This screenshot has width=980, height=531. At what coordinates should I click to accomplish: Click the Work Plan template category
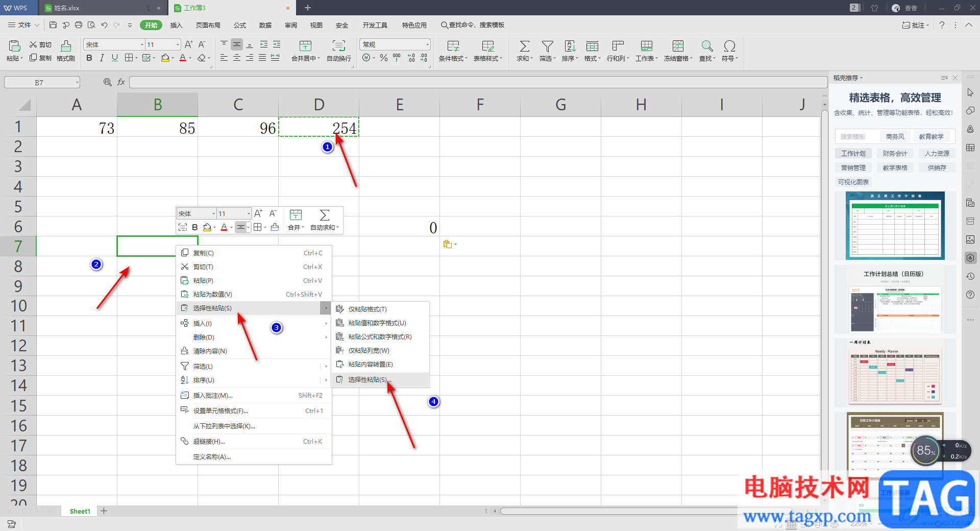853,153
